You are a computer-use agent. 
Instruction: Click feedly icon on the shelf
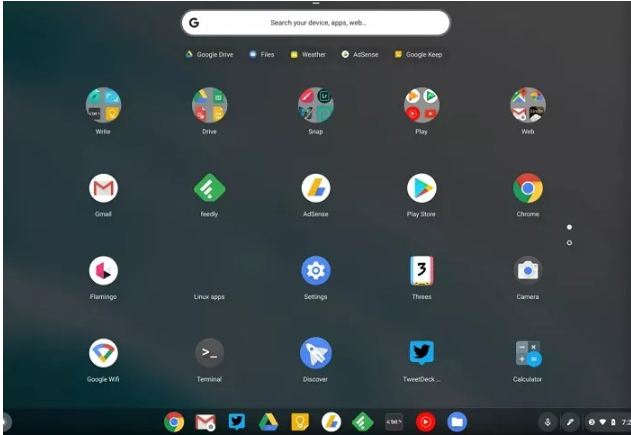tap(363, 422)
